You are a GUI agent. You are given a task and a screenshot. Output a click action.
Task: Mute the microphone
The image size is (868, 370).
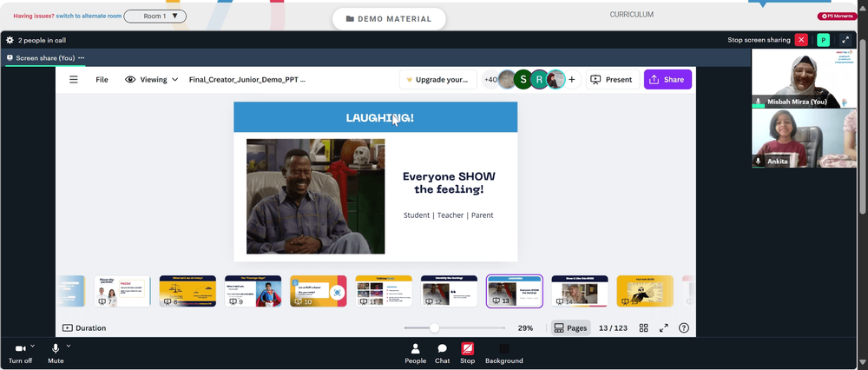pyautogui.click(x=56, y=353)
